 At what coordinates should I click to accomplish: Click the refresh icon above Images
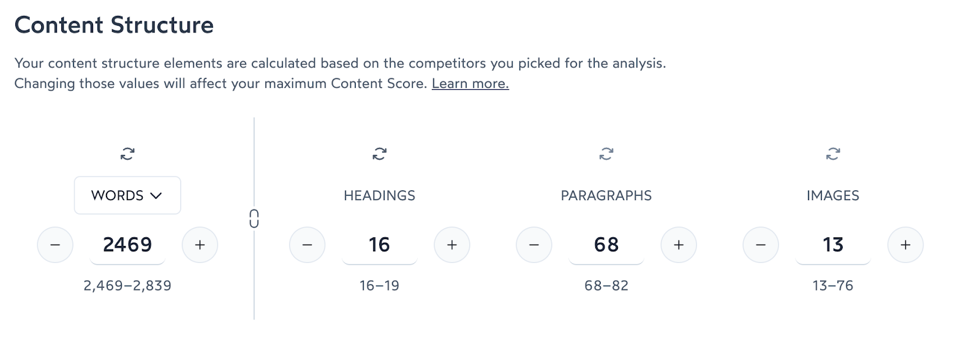(832, 154)
